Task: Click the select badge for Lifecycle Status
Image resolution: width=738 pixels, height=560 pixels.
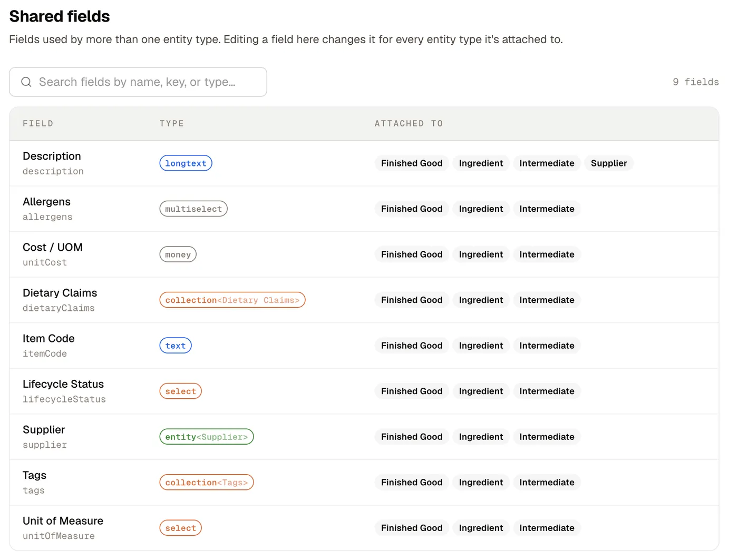Action: tap(181, 391)
